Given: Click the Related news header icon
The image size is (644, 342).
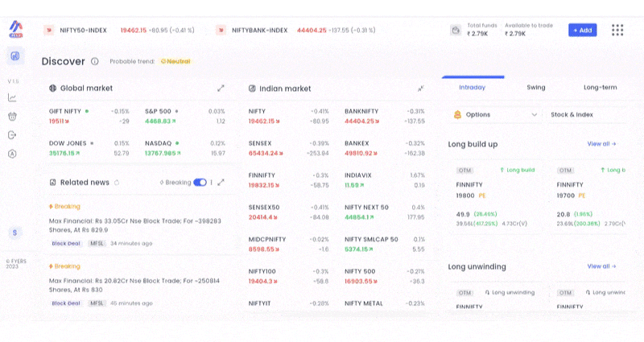Looking at the screenshot, I should coord(52,183).
